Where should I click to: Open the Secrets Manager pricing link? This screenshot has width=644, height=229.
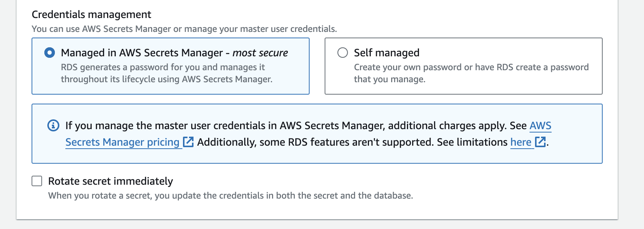[x=122, y=142]
